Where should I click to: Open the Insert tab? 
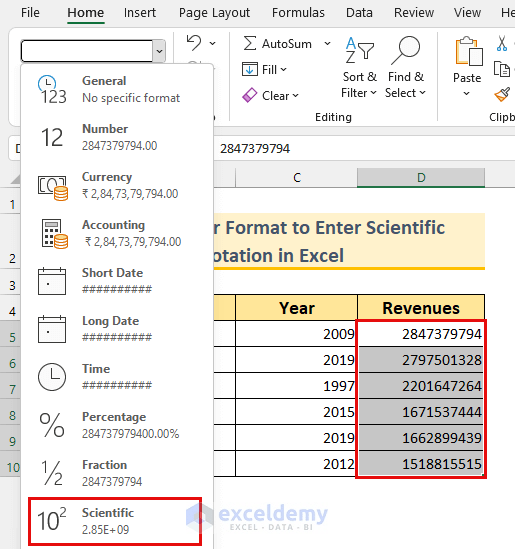(140, 13)
